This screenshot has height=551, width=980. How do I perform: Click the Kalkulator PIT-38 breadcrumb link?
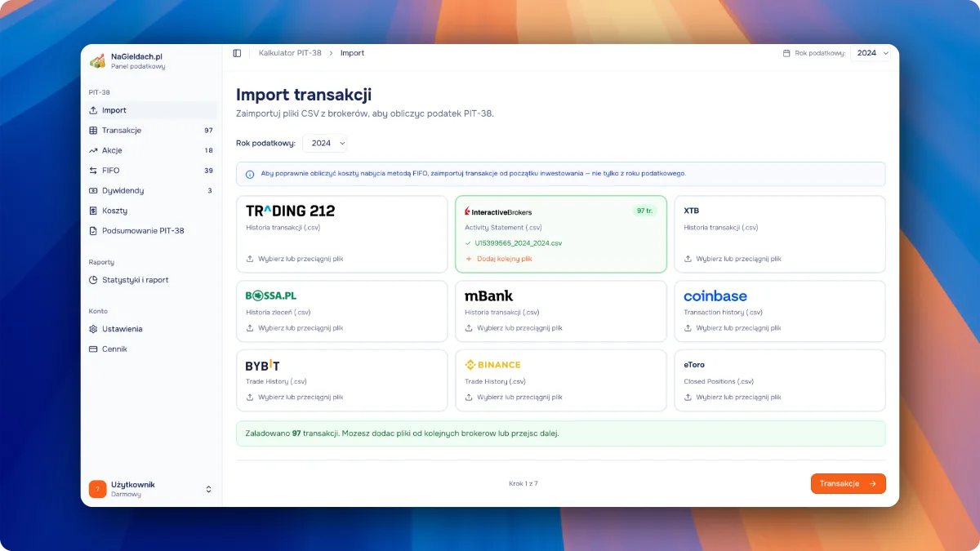[x=290, y=53]
